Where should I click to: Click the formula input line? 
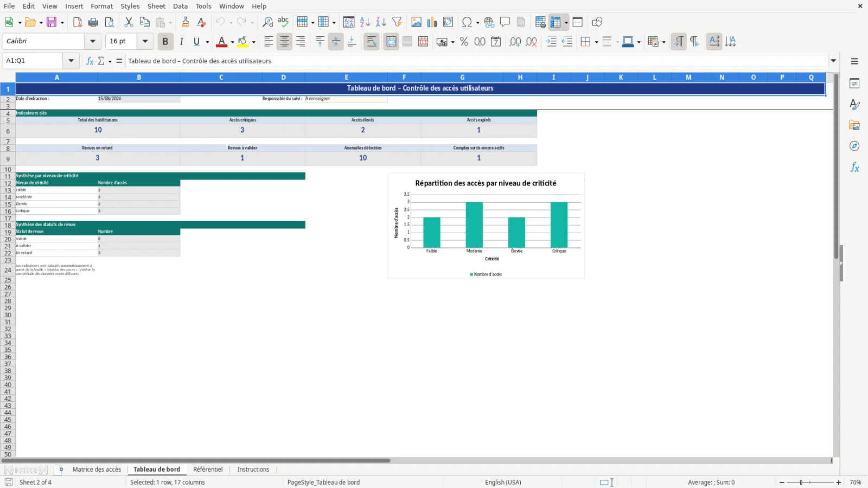[477, 61]
